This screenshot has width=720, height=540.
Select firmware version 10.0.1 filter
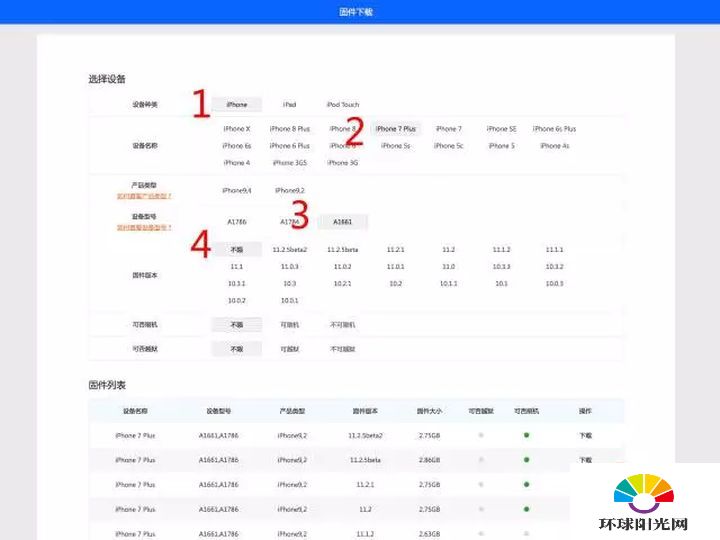tap(290, 301)
